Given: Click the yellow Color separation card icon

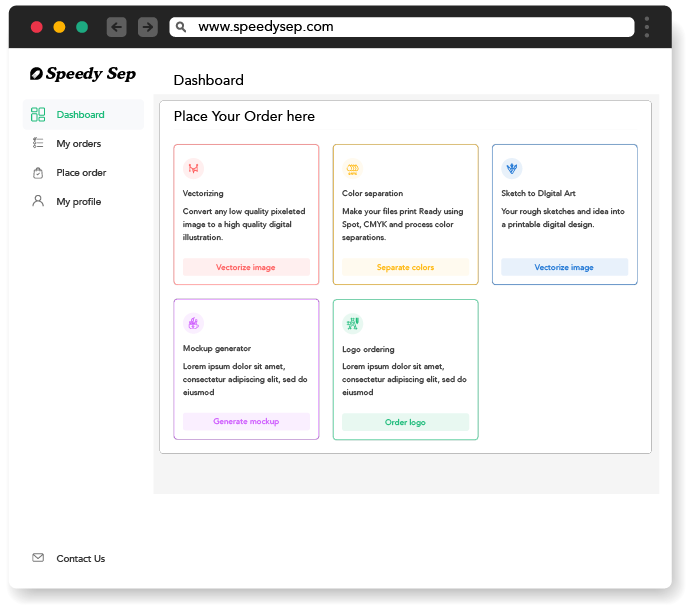Looking at the screenshot, I should tap(352, 168).
